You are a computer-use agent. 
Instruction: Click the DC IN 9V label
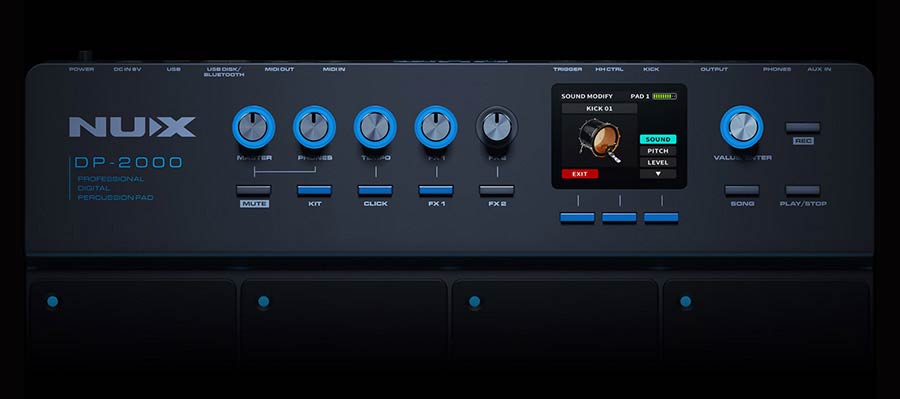[x=127, y=69]
